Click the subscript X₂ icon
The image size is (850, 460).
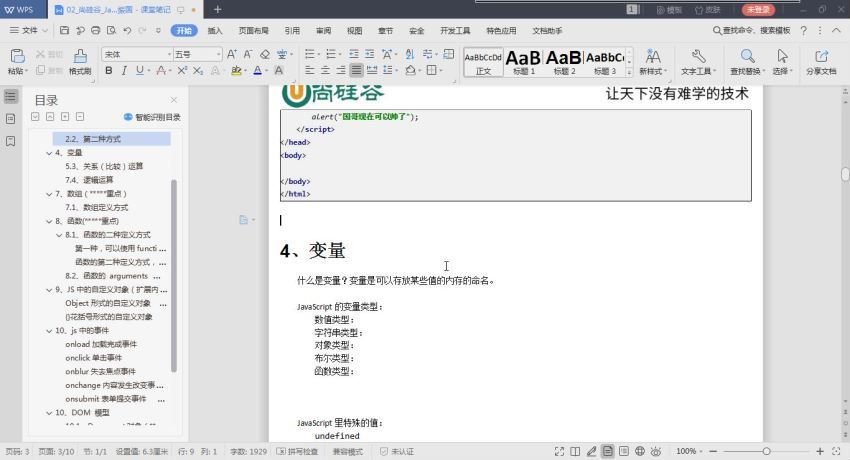coord(198,70)
